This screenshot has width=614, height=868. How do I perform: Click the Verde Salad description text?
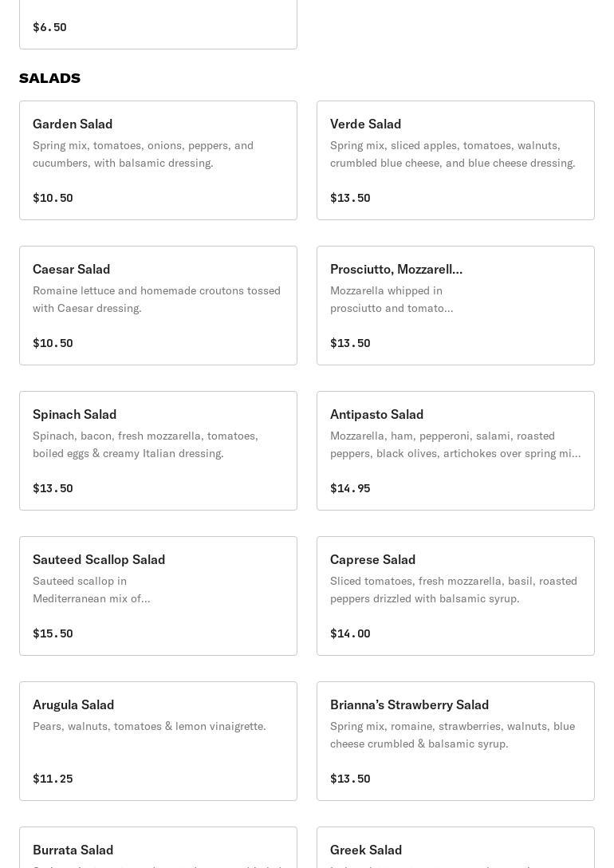tap(452, 154)
